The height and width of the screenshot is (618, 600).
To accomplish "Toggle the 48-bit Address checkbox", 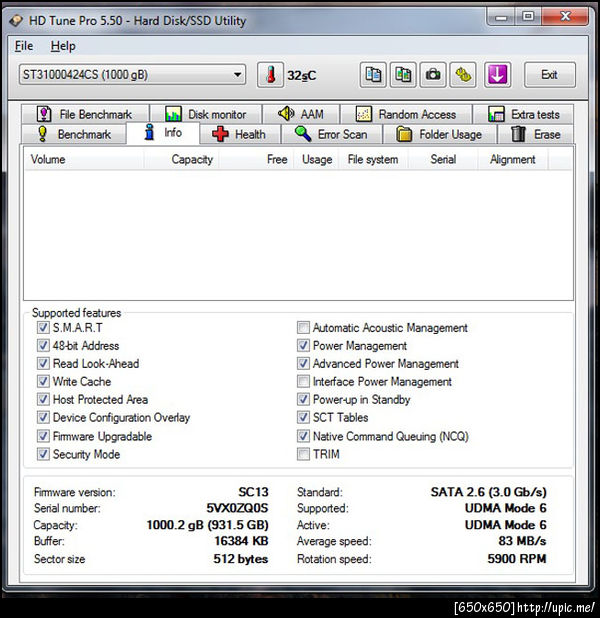I will tap(43, 346).
